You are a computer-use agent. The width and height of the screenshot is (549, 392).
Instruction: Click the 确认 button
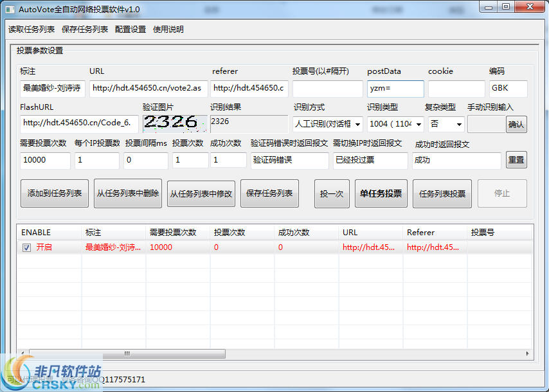point(516,124)
